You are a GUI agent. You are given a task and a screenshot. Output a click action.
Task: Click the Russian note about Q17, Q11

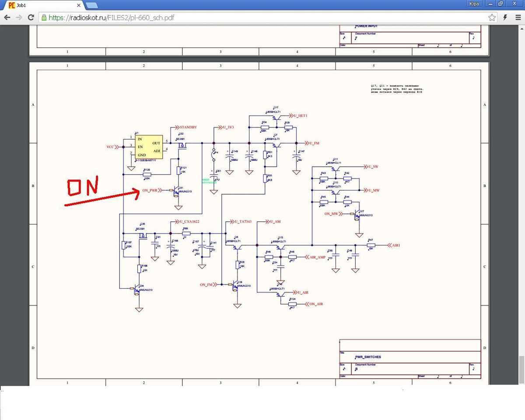(397, 89)
